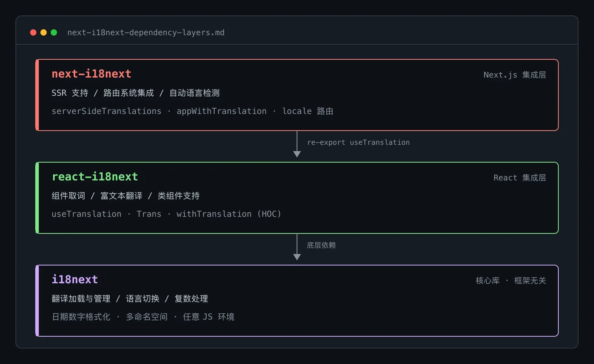Click the '任意 JS 环境' text
594x364 pixels.
coord(209,317)
